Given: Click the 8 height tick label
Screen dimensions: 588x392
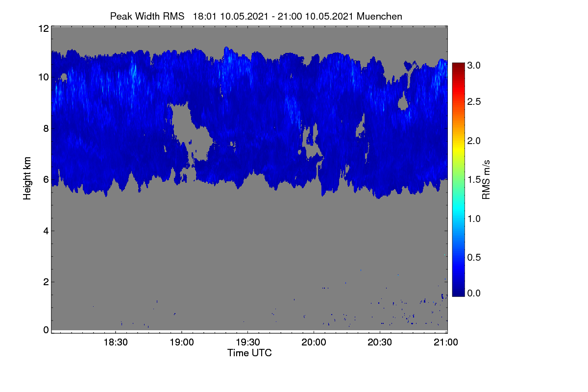Looking at the screenshot, I should tap(46, 128).
